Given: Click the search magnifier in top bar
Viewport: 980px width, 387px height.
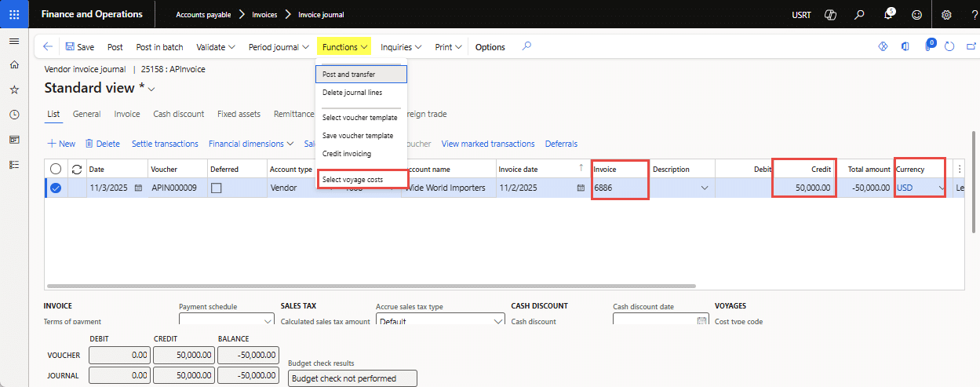Looking at the screenshot, I should click(860, 14).
